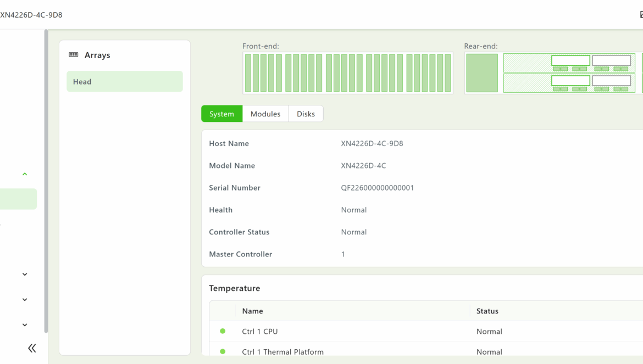
Task: Click the sidebar vertical scrollbar
Action: (46, 181)
